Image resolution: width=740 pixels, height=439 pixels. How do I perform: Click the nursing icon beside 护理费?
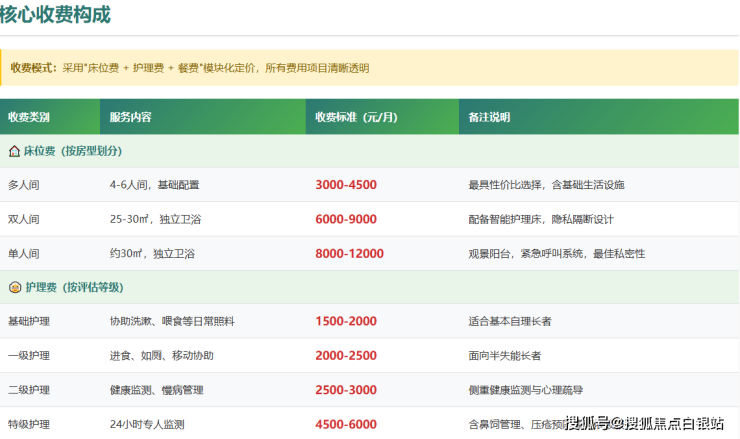(x=15, y=288)
